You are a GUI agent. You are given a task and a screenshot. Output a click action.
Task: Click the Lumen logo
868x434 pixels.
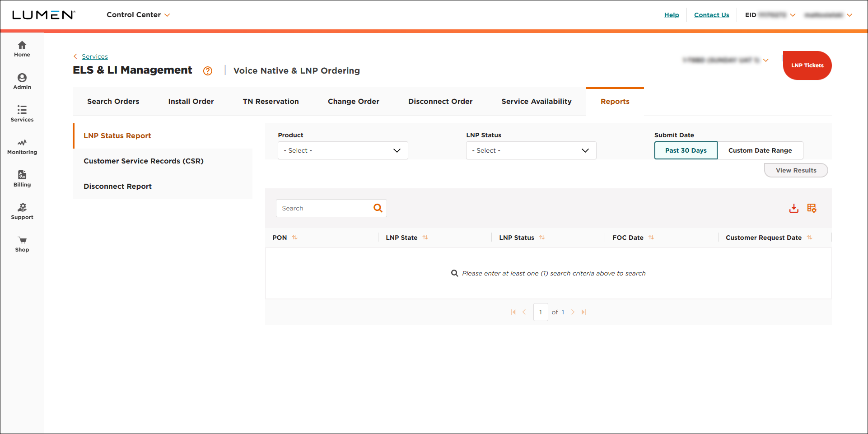(43, 15)
